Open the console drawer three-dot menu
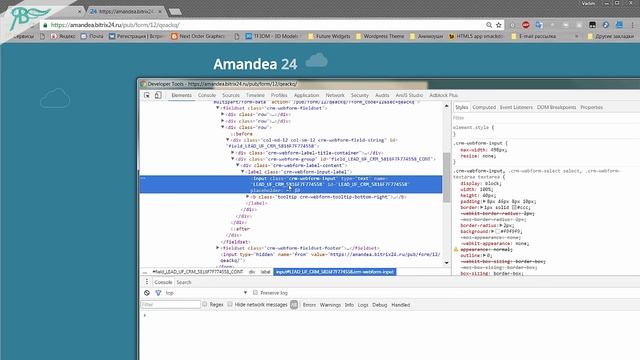Screen dimensions: 640x360 147,282
